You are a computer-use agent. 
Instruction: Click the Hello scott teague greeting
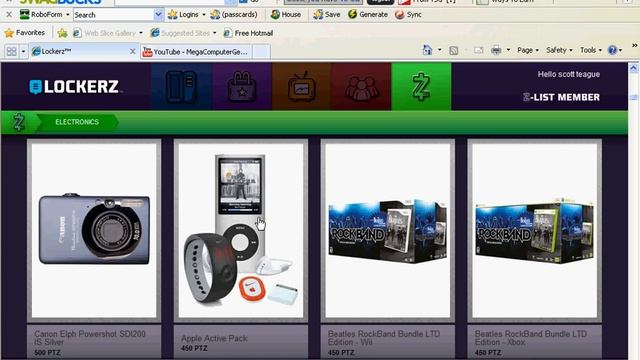(569, 74)
